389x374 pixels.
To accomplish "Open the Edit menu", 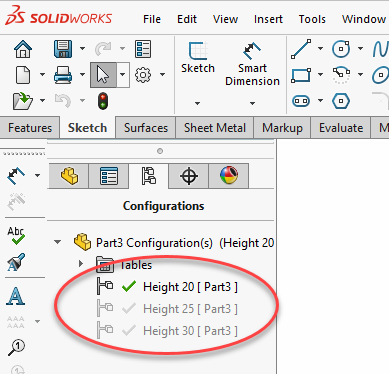I will 187,19.
